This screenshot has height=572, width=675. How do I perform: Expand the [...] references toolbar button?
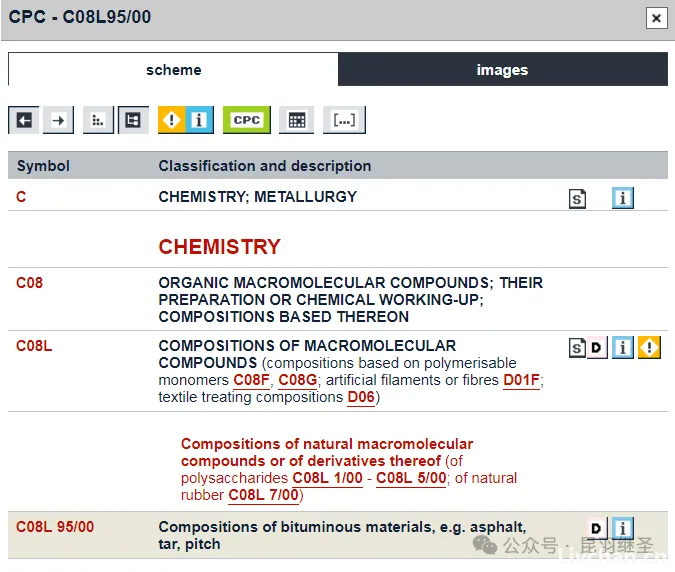coord(344,120)
